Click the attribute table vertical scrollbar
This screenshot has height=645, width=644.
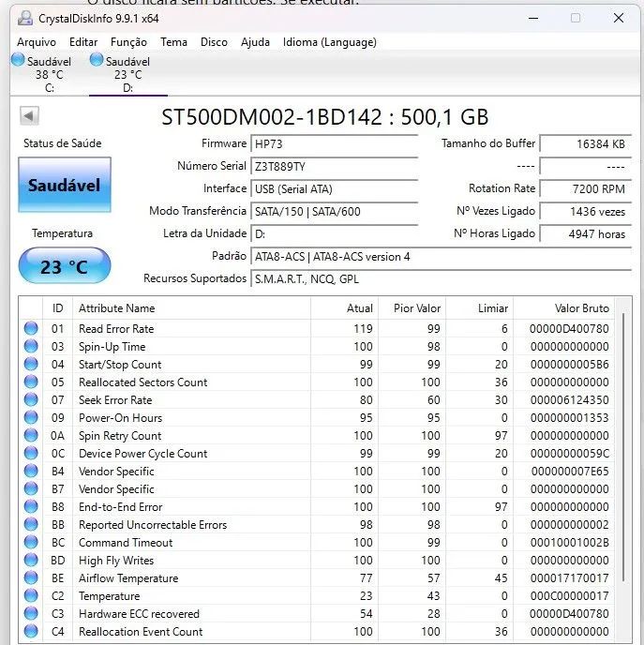[x=623, y=447]
